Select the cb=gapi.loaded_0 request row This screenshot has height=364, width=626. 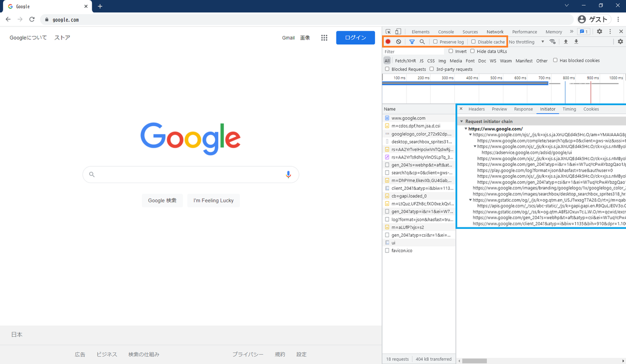click(419, 196)
